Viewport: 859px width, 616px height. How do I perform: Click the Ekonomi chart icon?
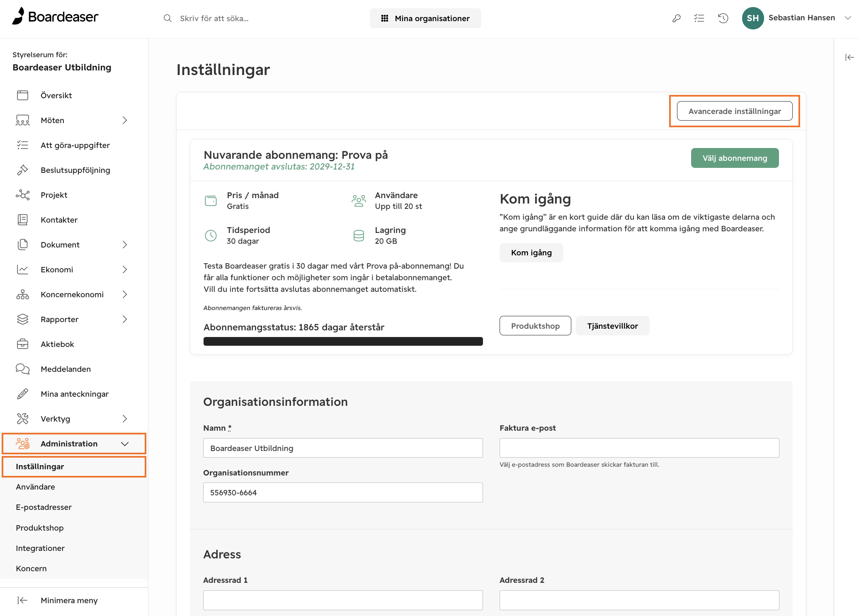point(23,269)
